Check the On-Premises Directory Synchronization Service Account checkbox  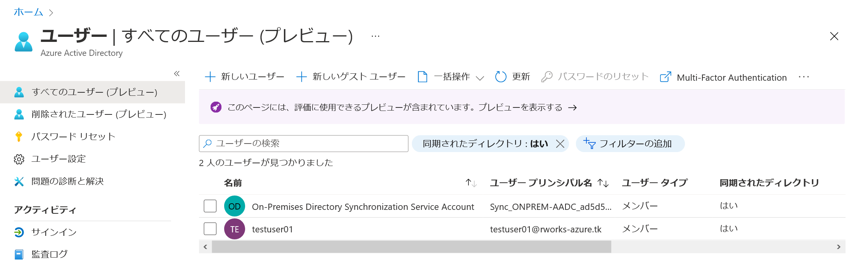coord(210,206)
